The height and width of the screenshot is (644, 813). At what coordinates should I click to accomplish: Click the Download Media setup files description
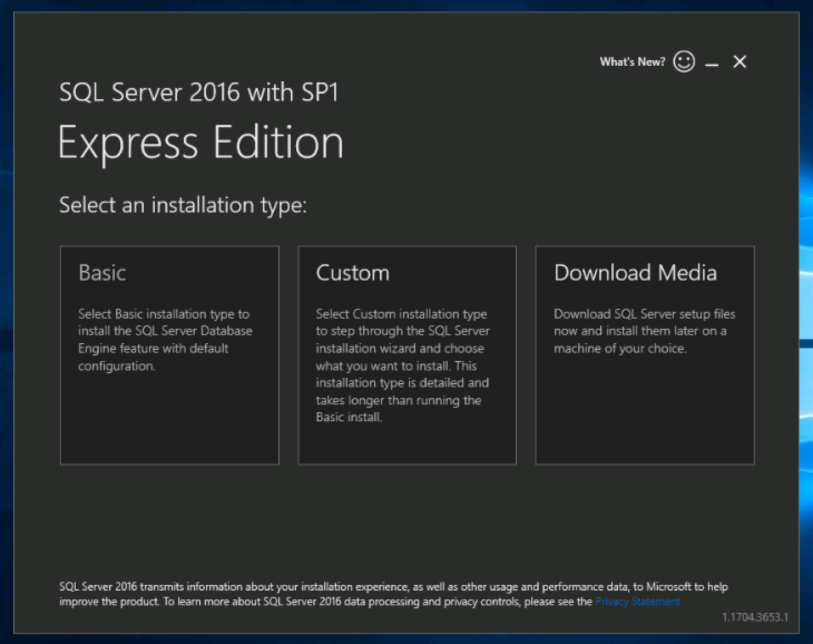pyautogui.click(x=644, y=331)
